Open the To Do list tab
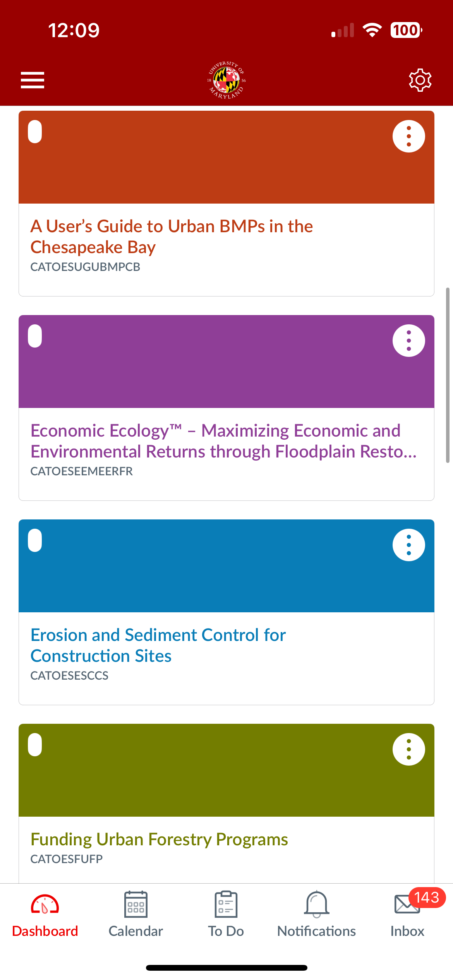Image resolution: width=453 pixels, height=980 pixels. tap(226, 915)
